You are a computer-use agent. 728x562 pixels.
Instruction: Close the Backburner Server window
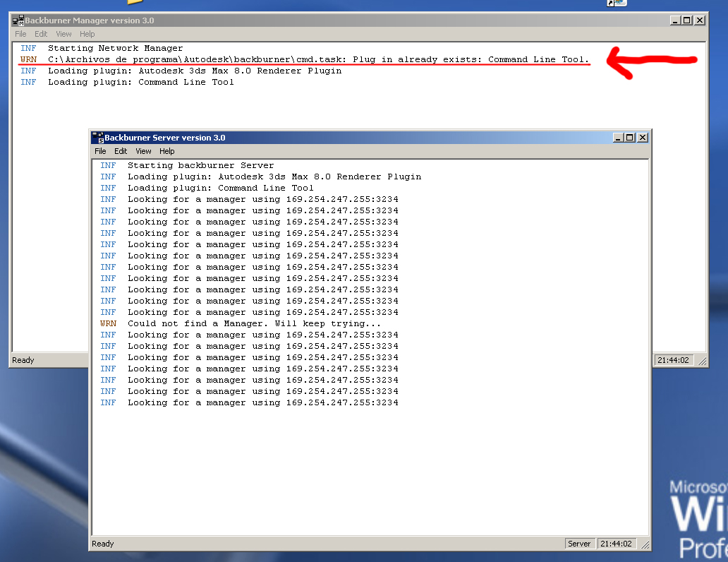coord(643,138)
